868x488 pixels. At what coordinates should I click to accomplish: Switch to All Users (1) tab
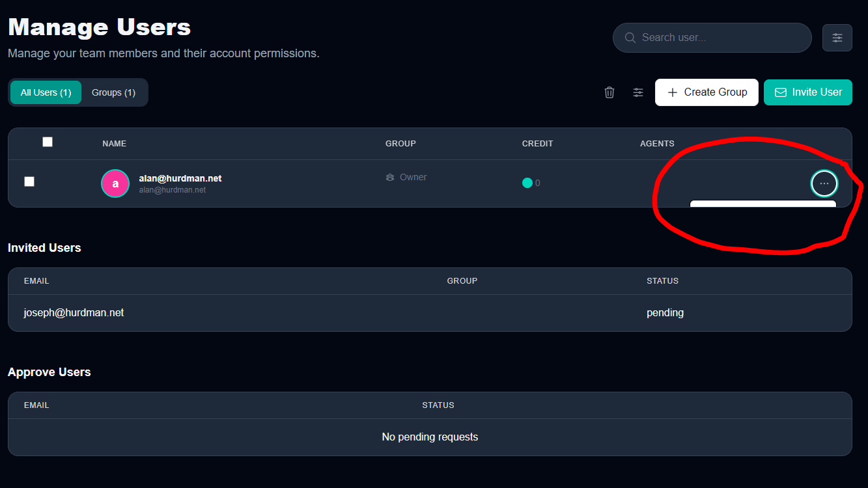click(46, 92)
